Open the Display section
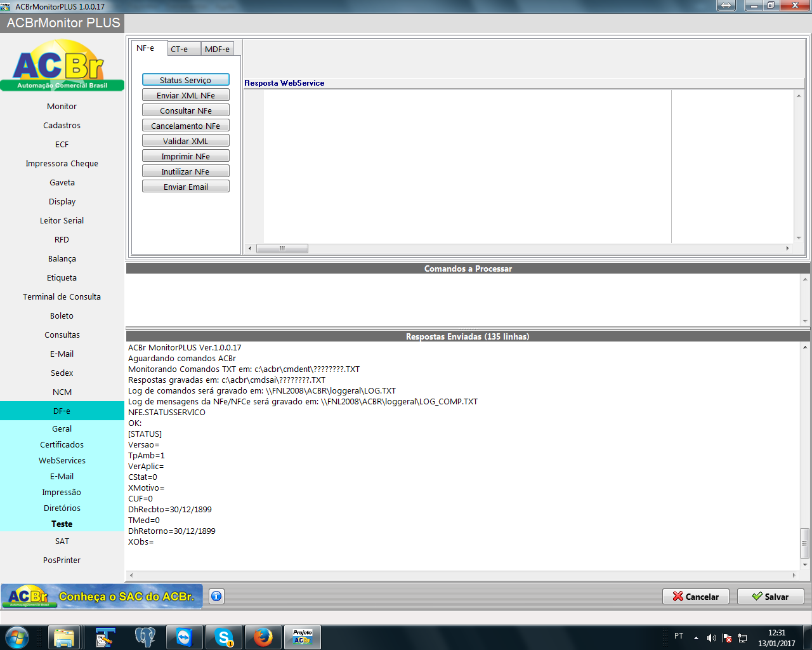This screenshot has width=812, height=650. pyautogui.click(x=62, y=201)
